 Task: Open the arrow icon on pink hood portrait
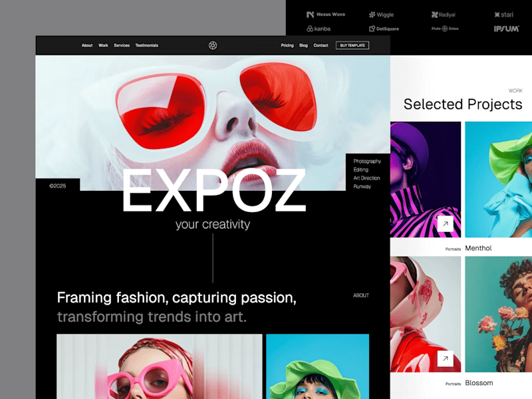coord(446,358)
